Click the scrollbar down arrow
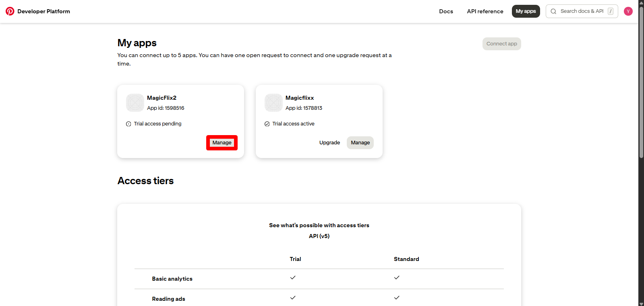The height and width of the screenshot is (306, 644). tap(641, 303)
